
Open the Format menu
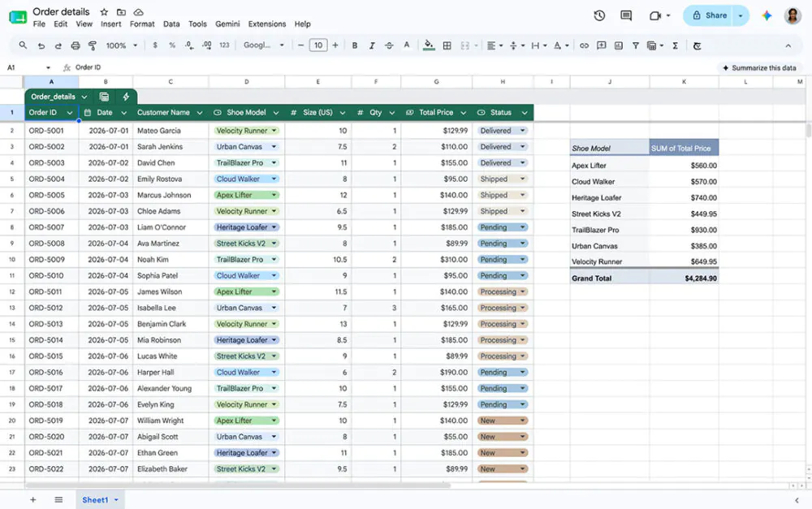click(x=142, y=24)
